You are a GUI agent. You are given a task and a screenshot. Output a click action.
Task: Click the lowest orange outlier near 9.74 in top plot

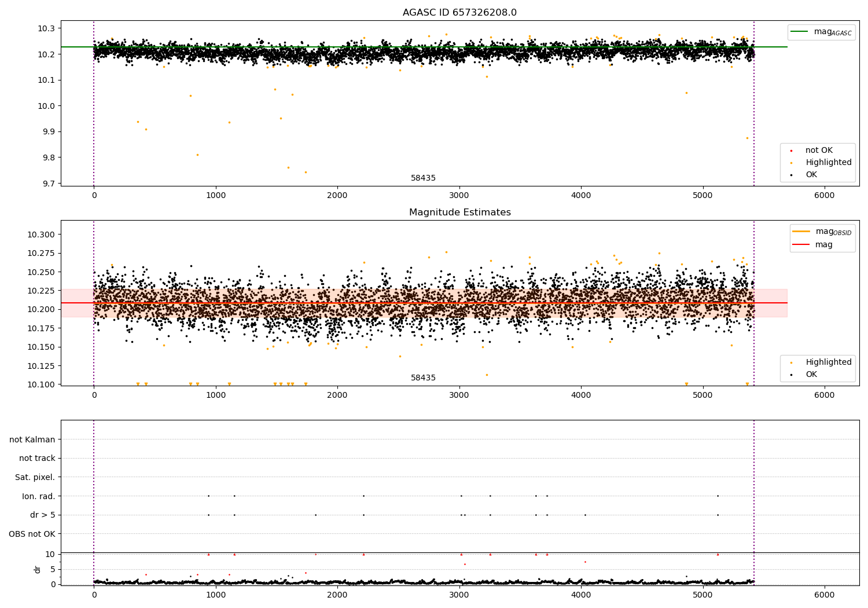click(306, 172)
